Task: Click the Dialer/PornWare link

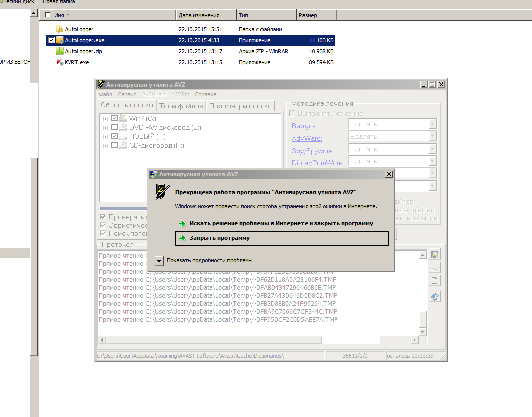Action: point(318,163)
